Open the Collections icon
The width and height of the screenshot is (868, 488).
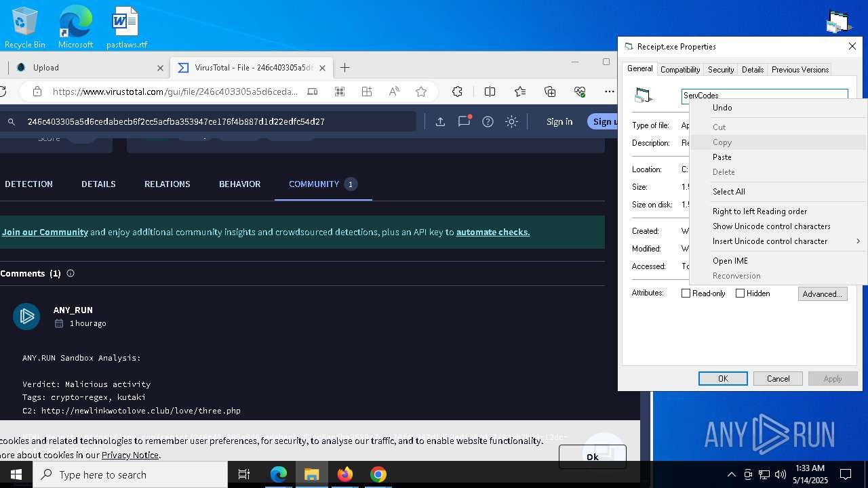(x=550, y=91)
